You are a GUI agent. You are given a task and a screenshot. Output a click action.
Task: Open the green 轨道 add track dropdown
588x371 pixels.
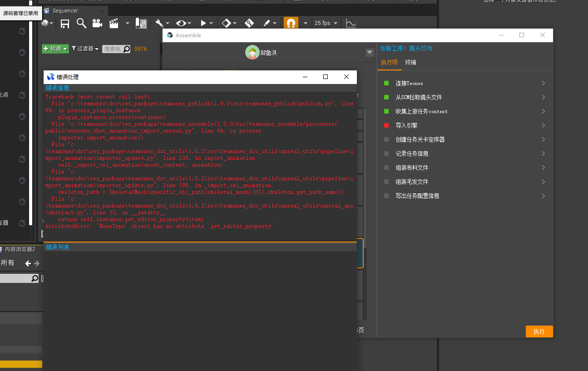55,49
